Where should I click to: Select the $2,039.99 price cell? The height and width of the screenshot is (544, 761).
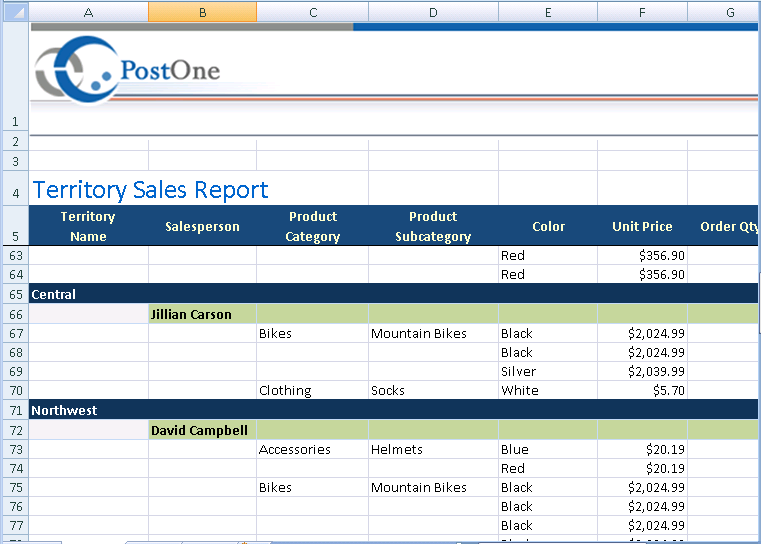point(642,371)
